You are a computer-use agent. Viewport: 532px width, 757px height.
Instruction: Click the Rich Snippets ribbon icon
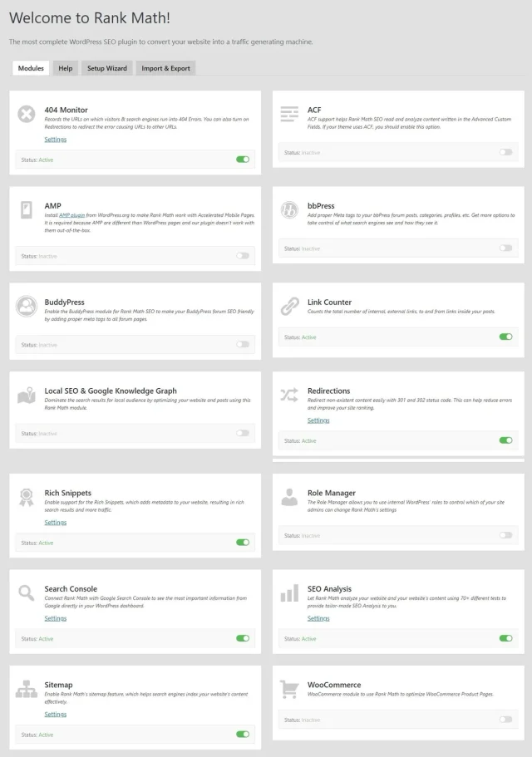(27, 497)
